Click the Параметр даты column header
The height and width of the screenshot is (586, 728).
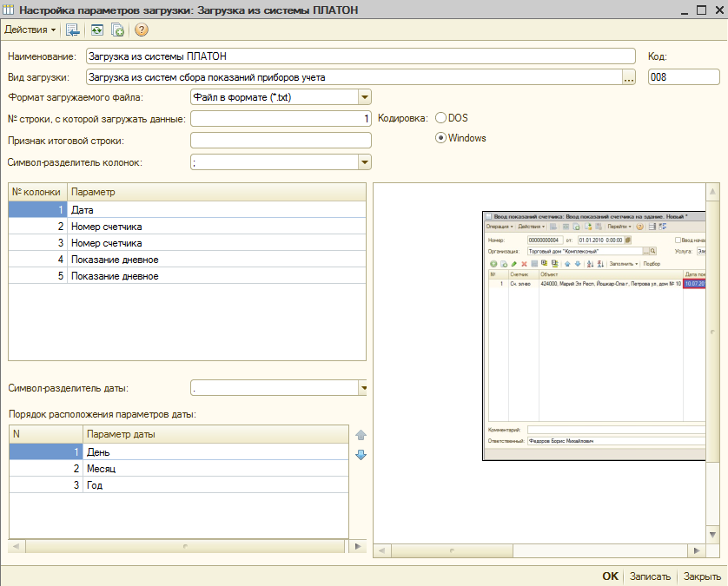pos(215,434)
